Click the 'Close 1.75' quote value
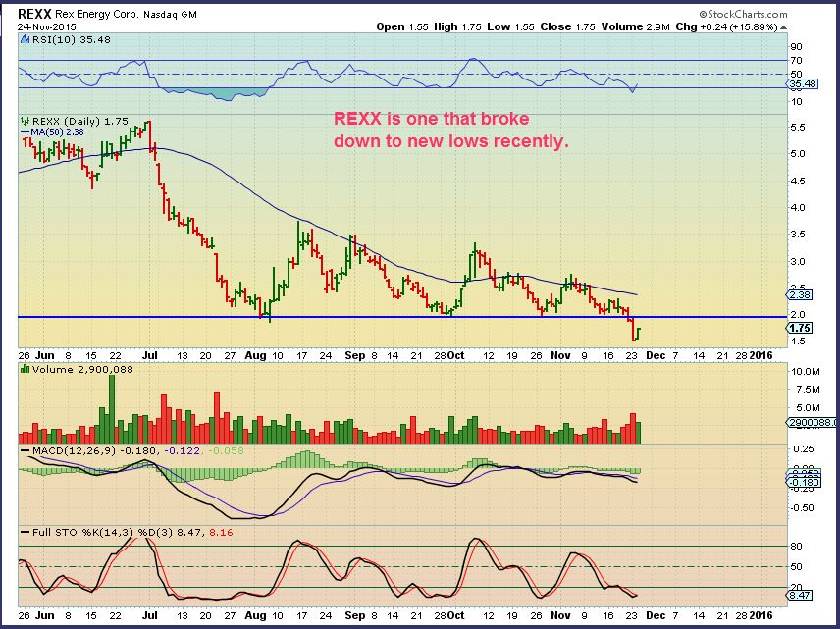Viewport: 840px width, 629px height. [x=567, y=26]
